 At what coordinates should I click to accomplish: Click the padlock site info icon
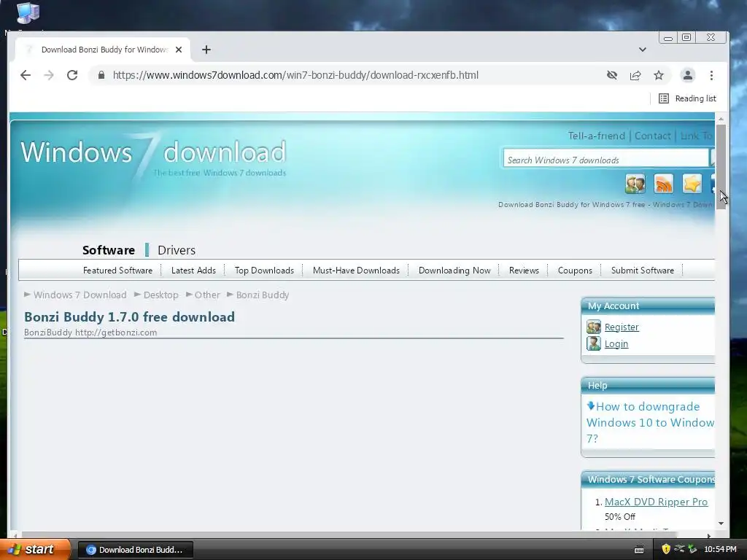click(101, 75)
